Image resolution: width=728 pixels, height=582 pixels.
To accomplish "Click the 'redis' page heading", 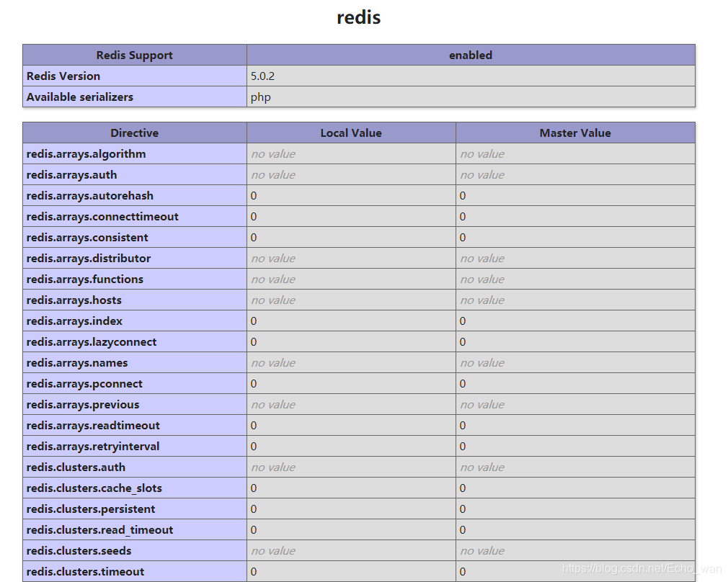I will (x=358, y=17).
